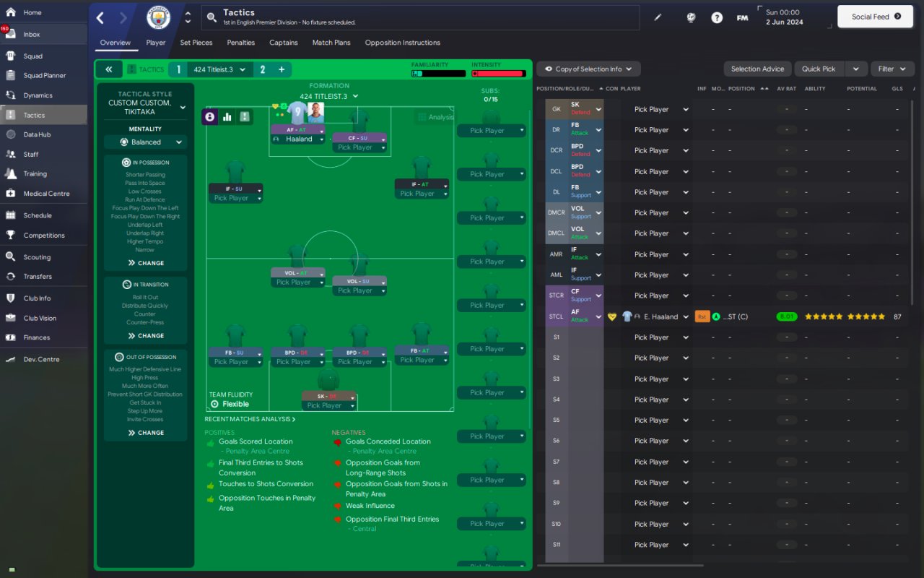Expand the Quick Pick arrow dropdown

pyautogui.click(x=855, y=69)
